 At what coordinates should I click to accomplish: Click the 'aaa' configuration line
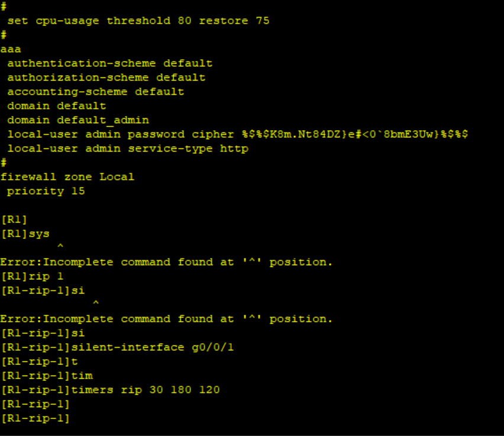coord(11,49)
